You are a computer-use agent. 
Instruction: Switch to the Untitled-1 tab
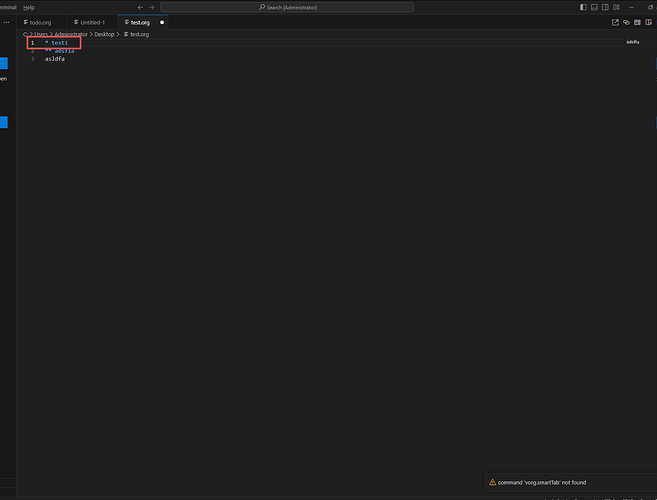[x=91, y=22]
